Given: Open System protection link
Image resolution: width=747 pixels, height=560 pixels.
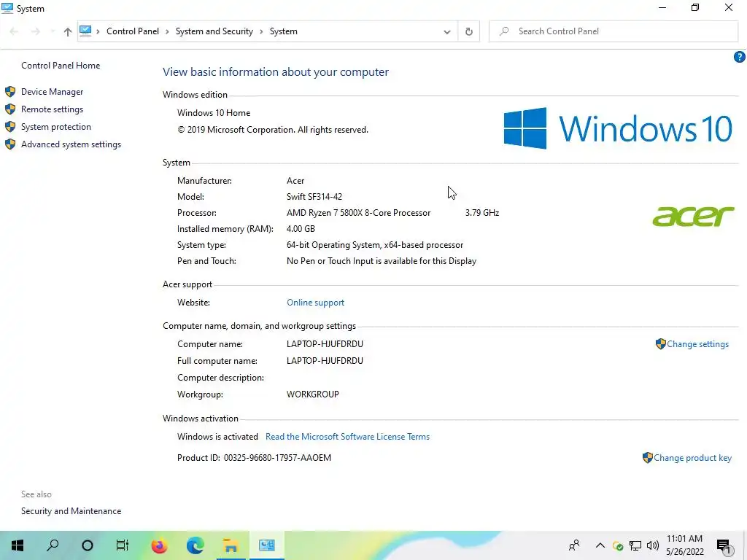Looking at the screenshot, I should (x=55, y=127).
